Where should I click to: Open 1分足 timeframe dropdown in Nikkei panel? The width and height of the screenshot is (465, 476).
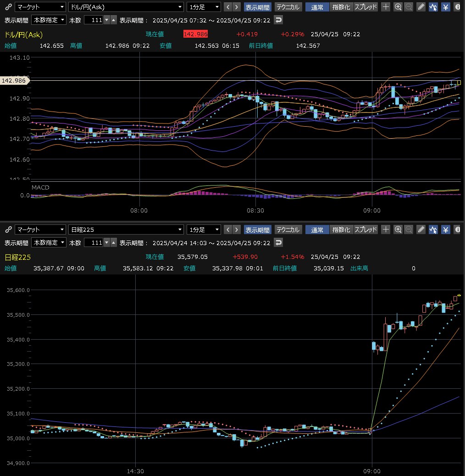click(x=204, y=230)
